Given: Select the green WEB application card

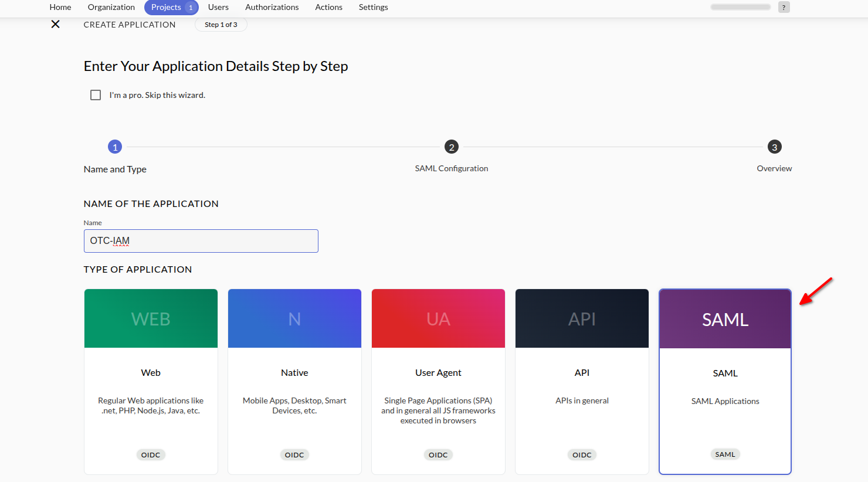Looking at the screenshot, I should [151, 381].
